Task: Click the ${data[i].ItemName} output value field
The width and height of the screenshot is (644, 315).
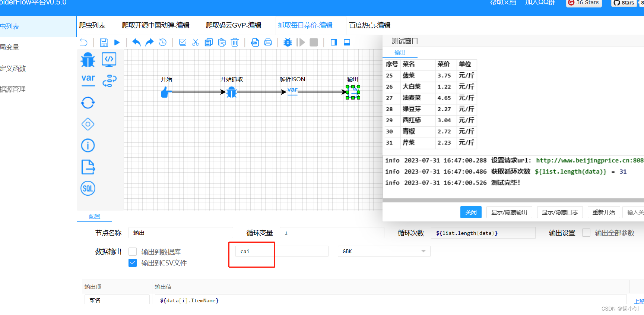Action: coord(391,300)
